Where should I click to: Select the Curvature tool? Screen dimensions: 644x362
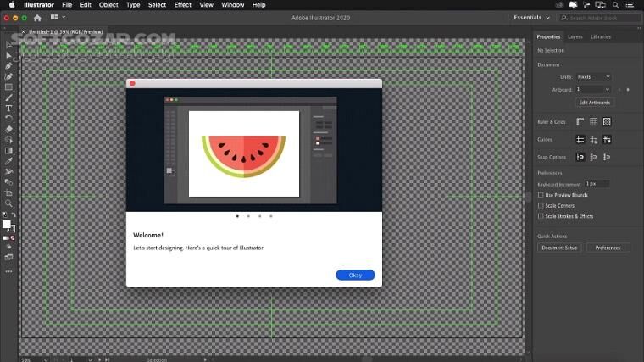(8, 76)
